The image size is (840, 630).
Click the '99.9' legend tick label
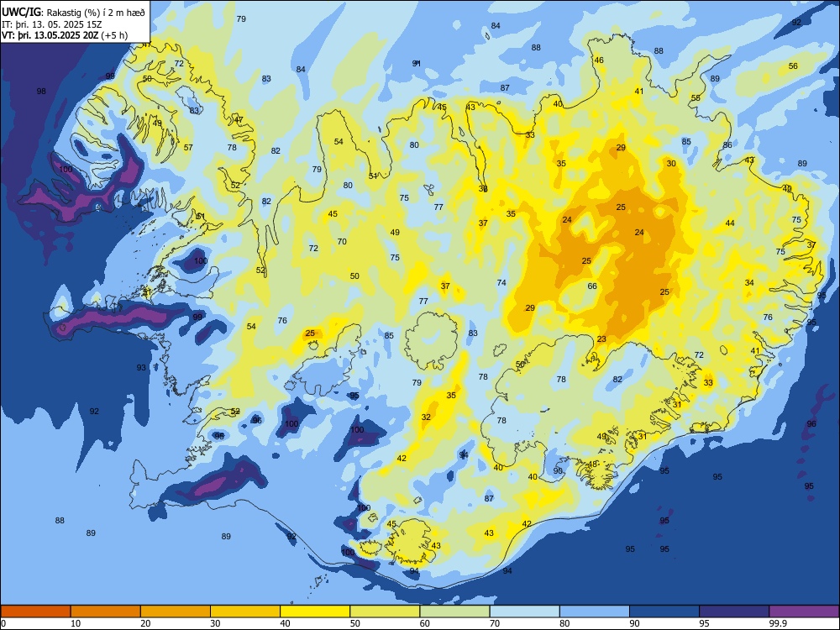click(778, 623)
